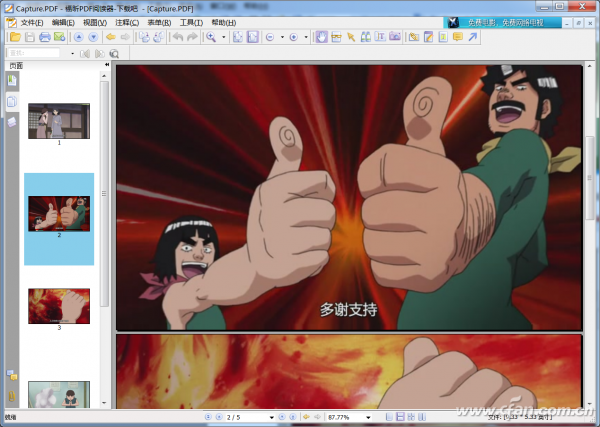Click the search magnifier icon in find bar
600x427 pixels.
114,53
